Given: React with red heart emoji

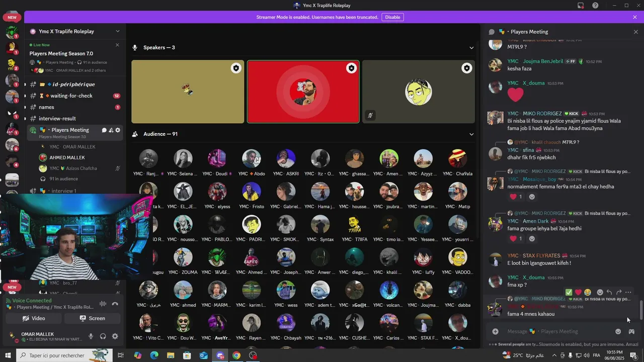Looking at the screenshot, I should click(x=578, y=292).
